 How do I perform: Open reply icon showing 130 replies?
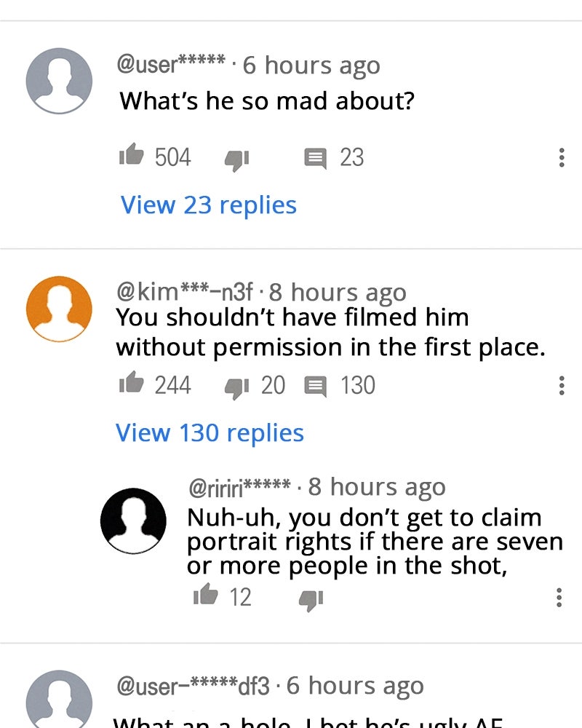pos(315,387)
